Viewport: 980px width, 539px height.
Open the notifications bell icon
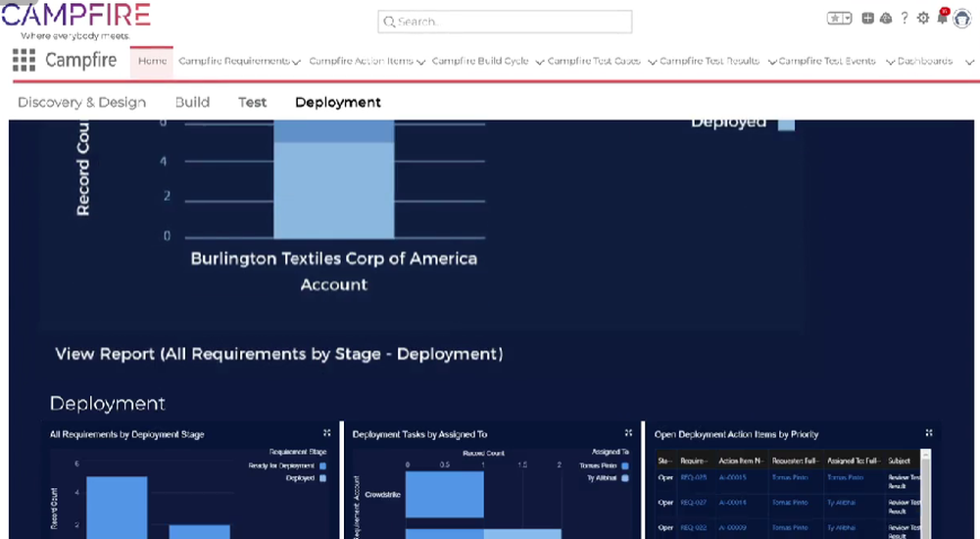[942, 18]
